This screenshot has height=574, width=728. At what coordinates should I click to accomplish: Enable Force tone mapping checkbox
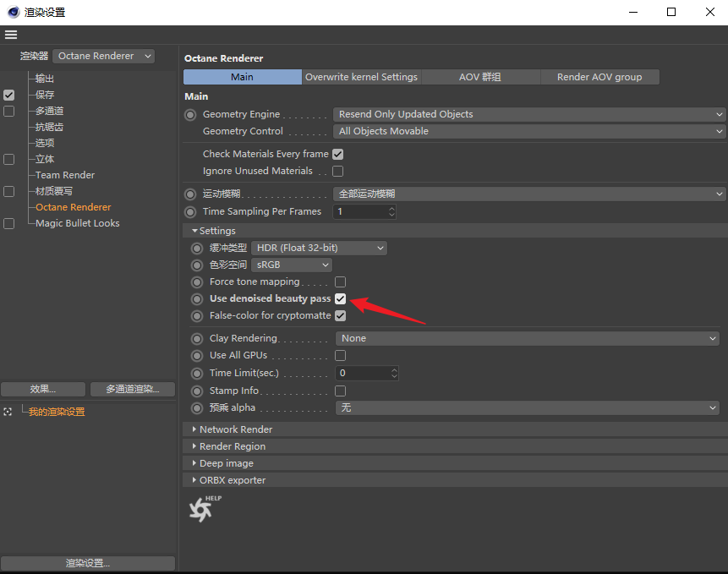point(340,282)
